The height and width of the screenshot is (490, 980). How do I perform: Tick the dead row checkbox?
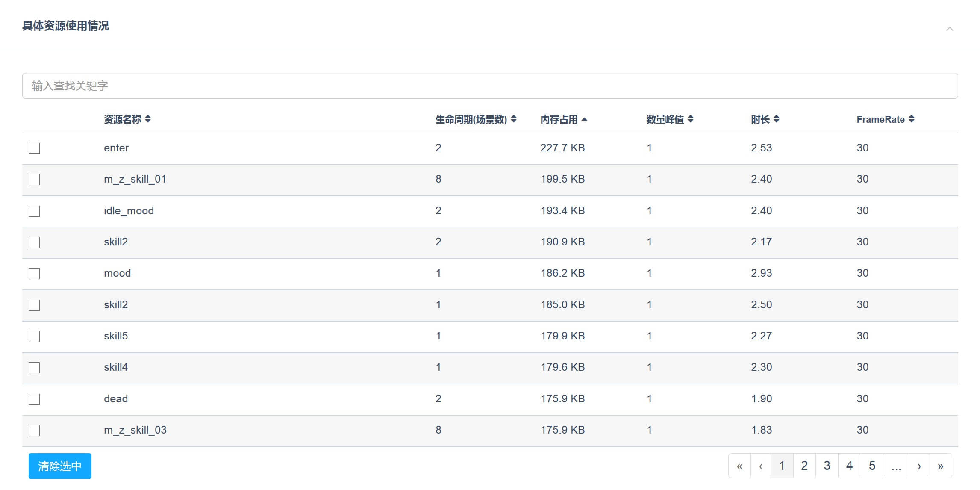pos(34,399)
